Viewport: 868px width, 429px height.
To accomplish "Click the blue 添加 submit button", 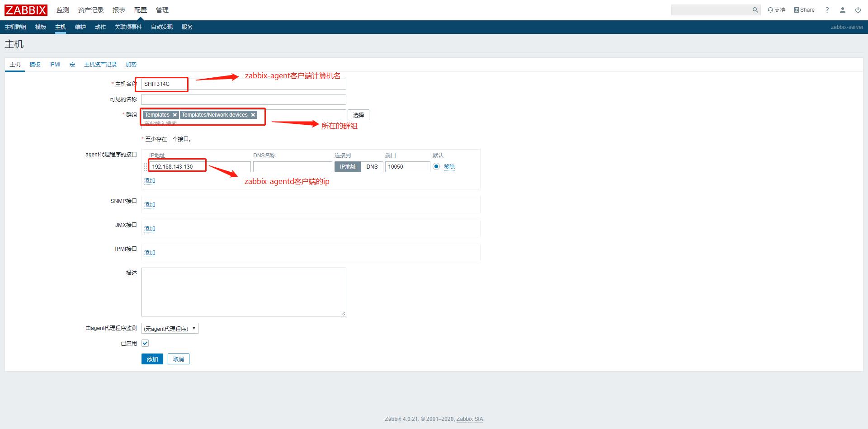I will tap(152, 359).
